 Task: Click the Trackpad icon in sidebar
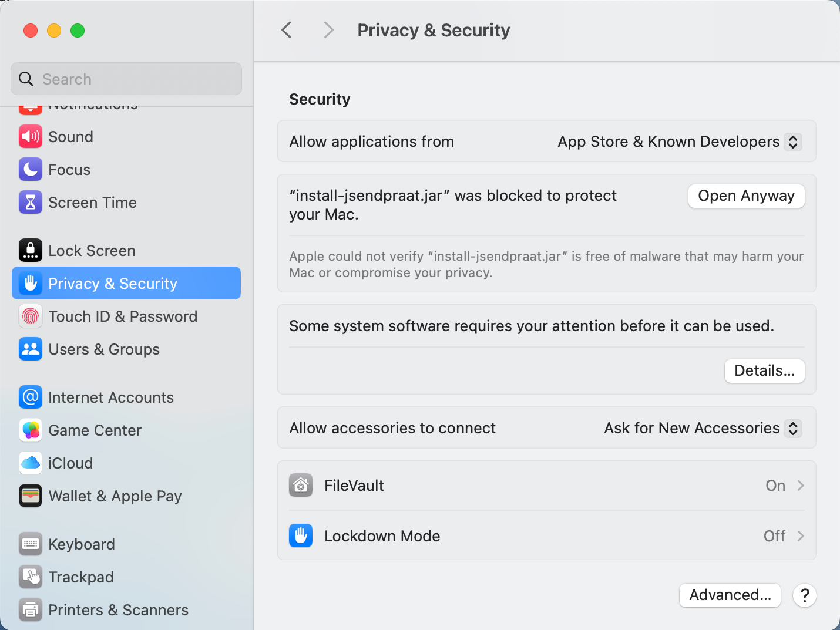click(31, 577)
